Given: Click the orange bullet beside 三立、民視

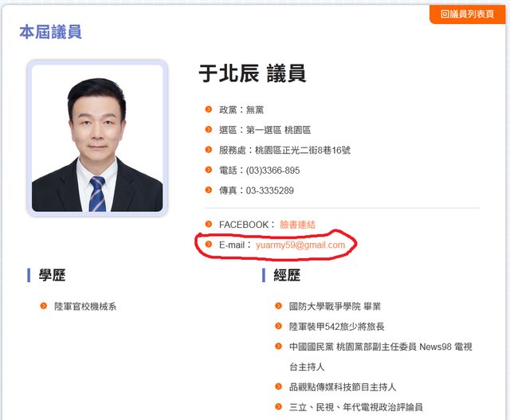Looking at the screenshot, I should (278, 406).
